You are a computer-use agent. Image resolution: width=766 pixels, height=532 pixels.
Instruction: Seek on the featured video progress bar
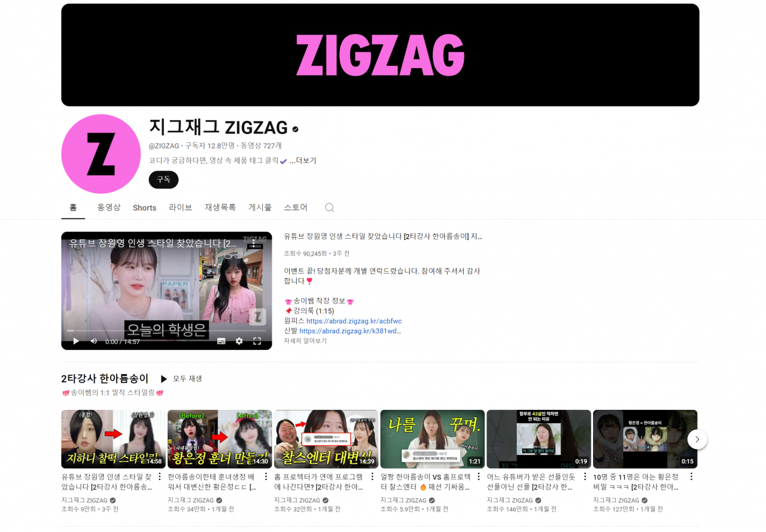166,330
